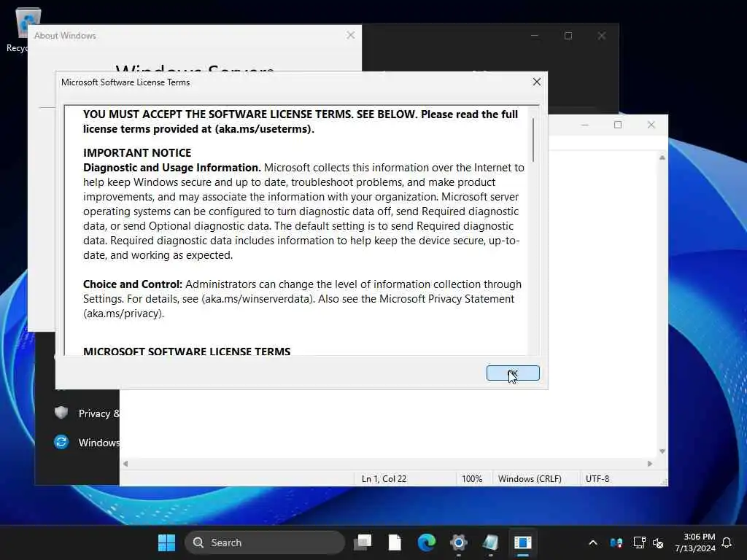
Task: Click the muted volume tray icon
Action: click(658, 542)
